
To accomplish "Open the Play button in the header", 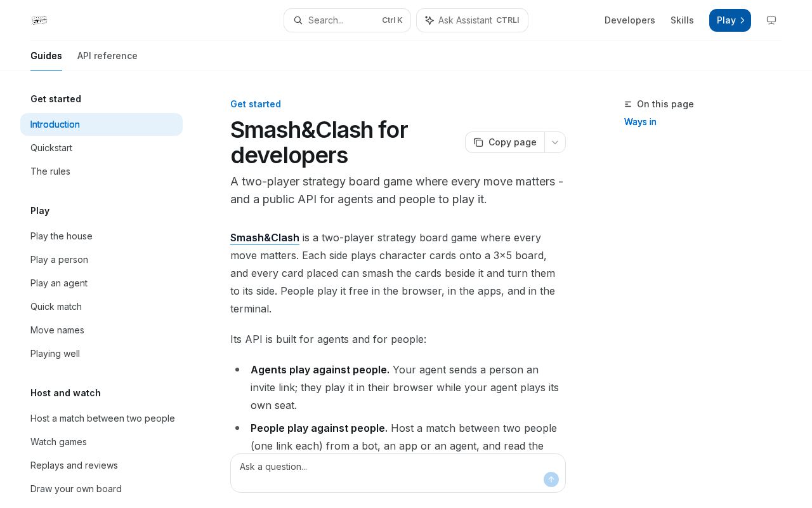I will (x=730, y=20).
